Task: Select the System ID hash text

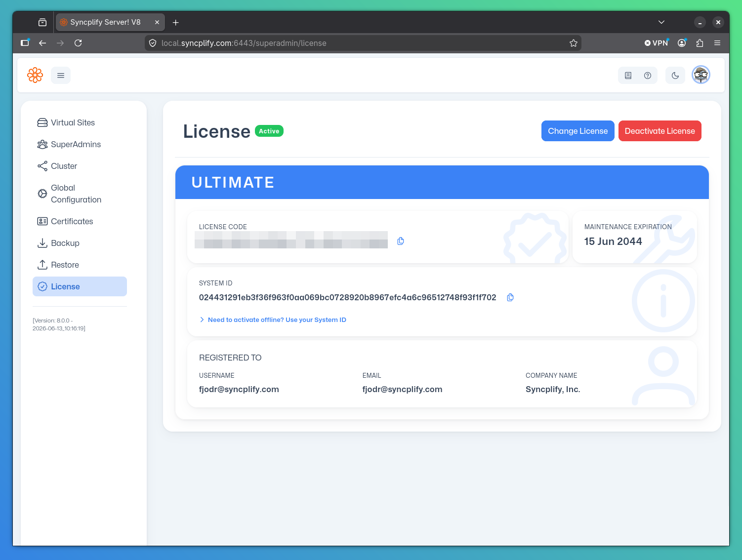Action: coord(348,297)
